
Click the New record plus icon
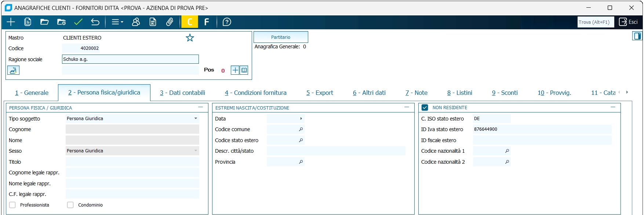tap(11, 22)
